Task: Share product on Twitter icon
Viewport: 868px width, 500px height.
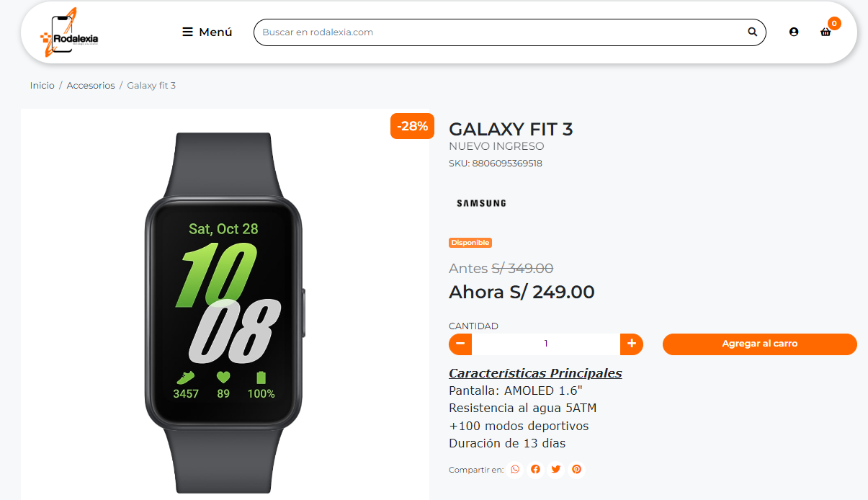Action: [555, 470]
